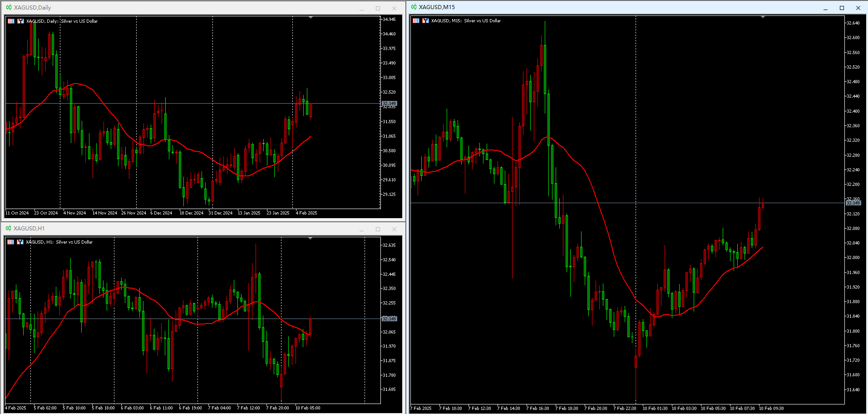868x414 pixels.
Task: Click chart shift triangle in M15 chart
Action: [763, 17]
